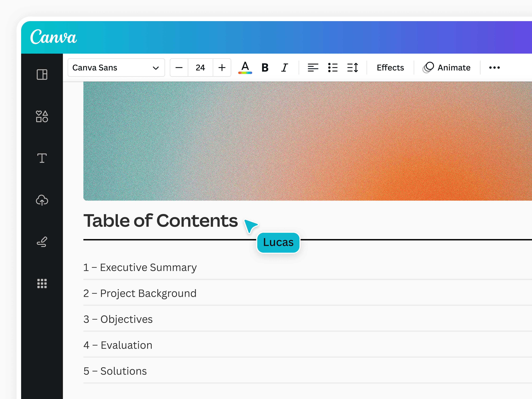Open the Elements shapes panel
The height and width of the screenshot is (399, 532).
tap(42, 116)
